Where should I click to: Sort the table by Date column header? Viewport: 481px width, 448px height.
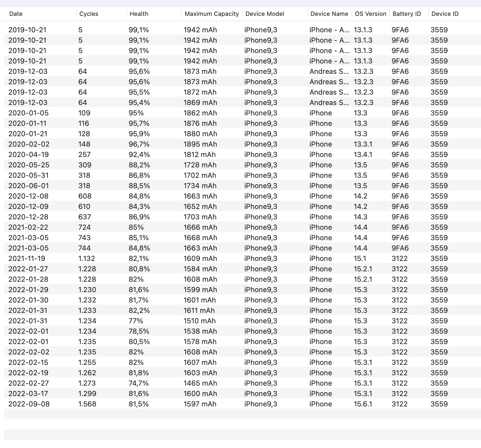tap(16, 14)
